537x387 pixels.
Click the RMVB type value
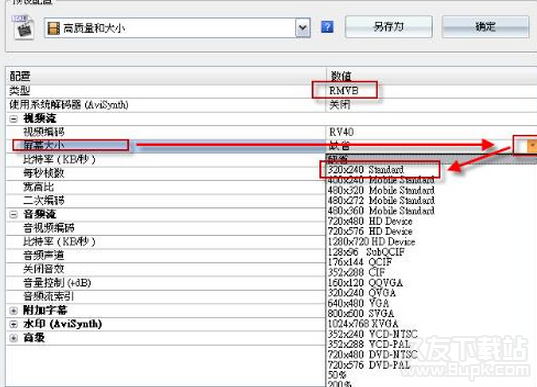click(x=344, y=91)
